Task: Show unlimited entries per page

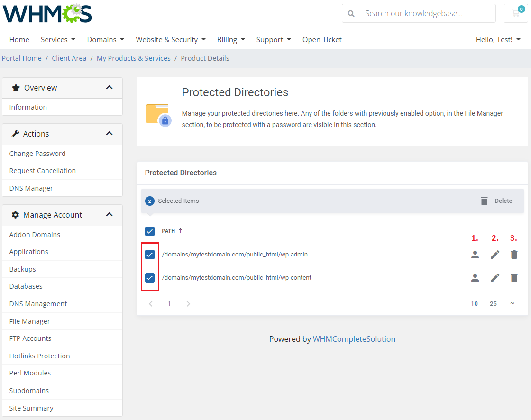Action: point(512,303)
